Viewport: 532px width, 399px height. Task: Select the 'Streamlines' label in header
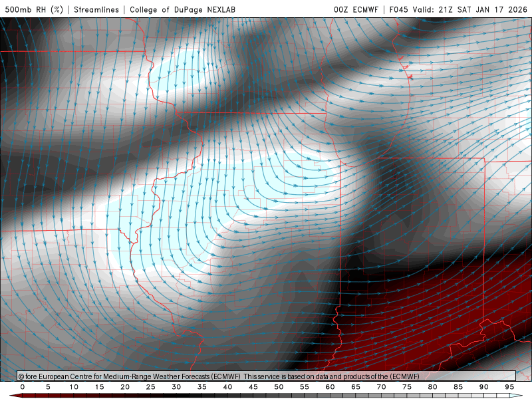(x=96, y=9)
